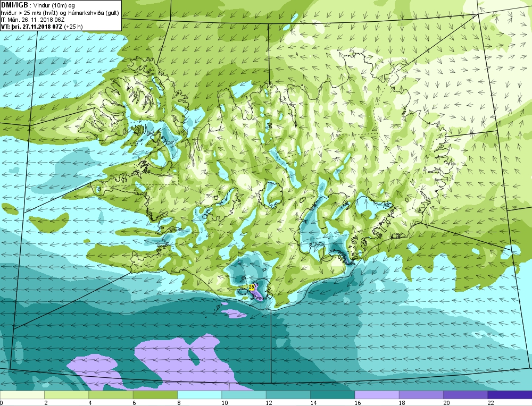
Task: Click the 18-20 m/s purple legend swatch
Action: click(x=421, y=395)
